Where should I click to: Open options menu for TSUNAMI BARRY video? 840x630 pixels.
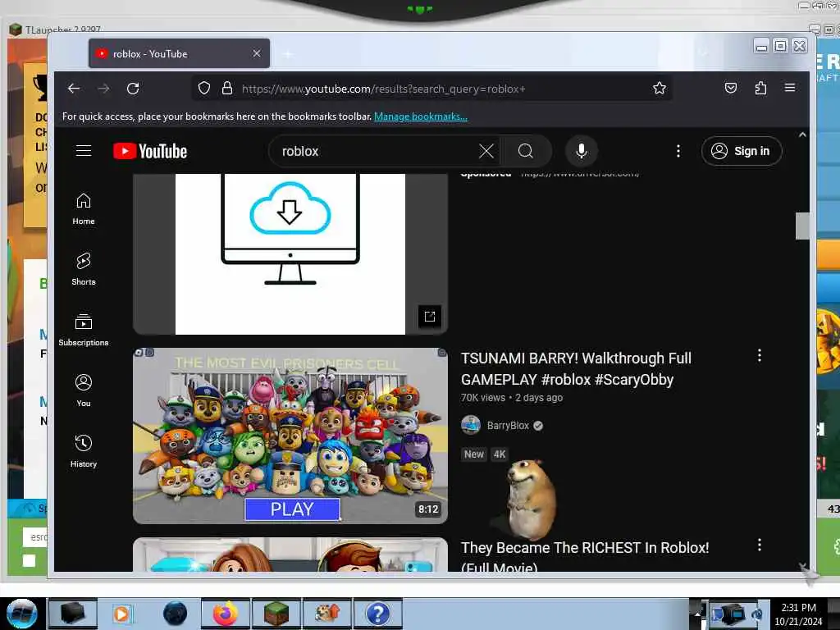(x=759, y=355)
